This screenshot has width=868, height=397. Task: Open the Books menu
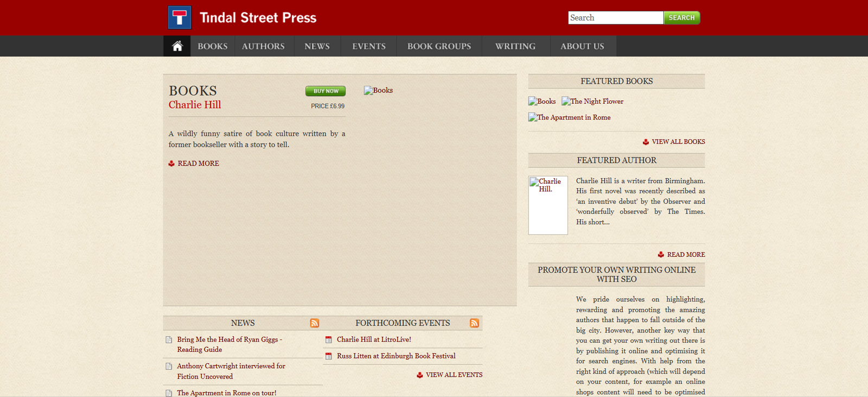pos(213,46)
